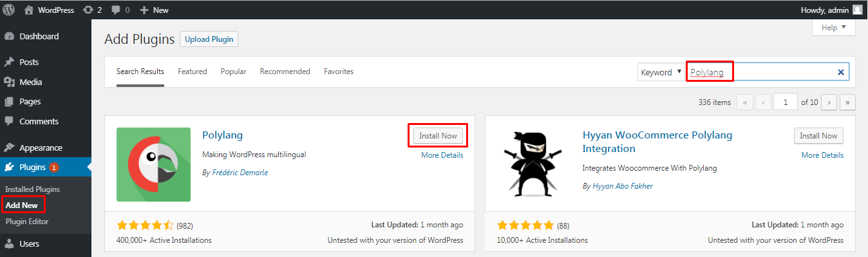
Task: Open Plugins menu in sidebar
Action: point(46,167)
